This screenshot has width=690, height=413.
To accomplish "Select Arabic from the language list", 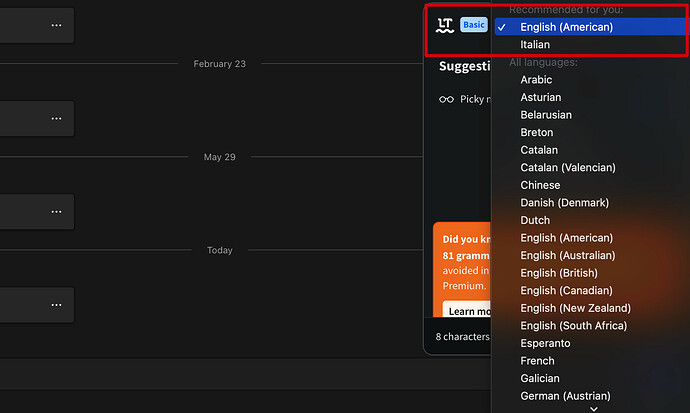I will [x=536, y=80].
